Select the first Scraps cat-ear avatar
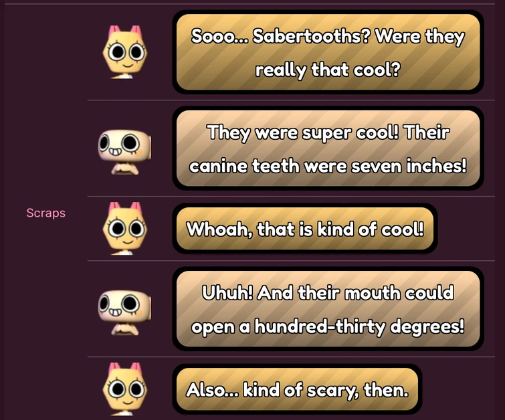Viewport: 505px width, 420px height. point(125,52)
